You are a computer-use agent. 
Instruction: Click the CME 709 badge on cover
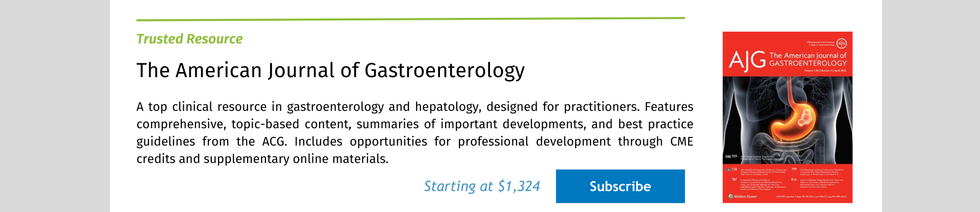(x=731, y=156)
